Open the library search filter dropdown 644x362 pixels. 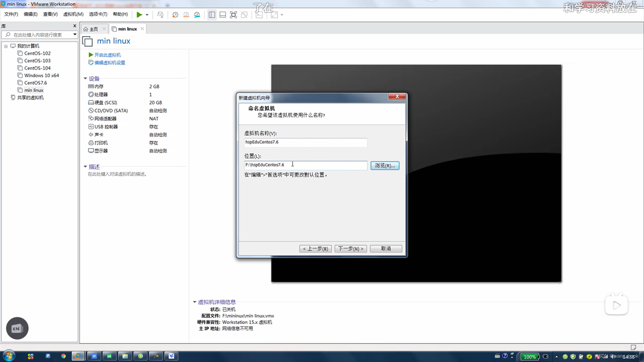point(75,35)
